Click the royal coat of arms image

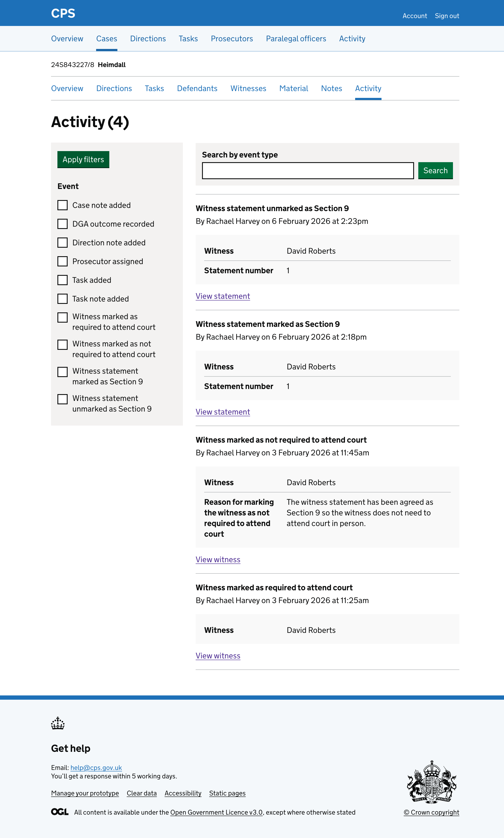pos(431,782)
